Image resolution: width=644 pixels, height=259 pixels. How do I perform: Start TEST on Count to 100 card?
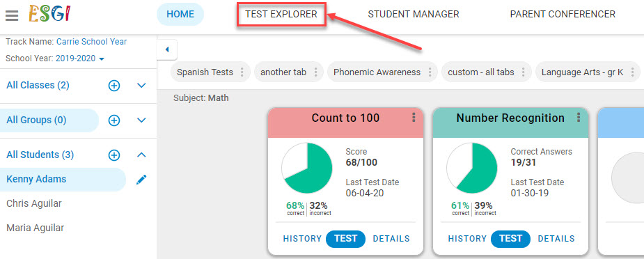(345, 239)
